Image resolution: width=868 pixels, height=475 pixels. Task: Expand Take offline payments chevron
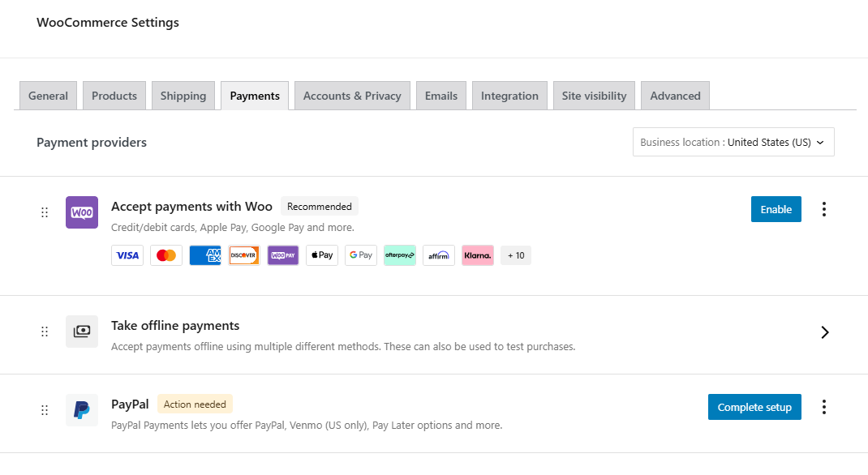point(824,332)
